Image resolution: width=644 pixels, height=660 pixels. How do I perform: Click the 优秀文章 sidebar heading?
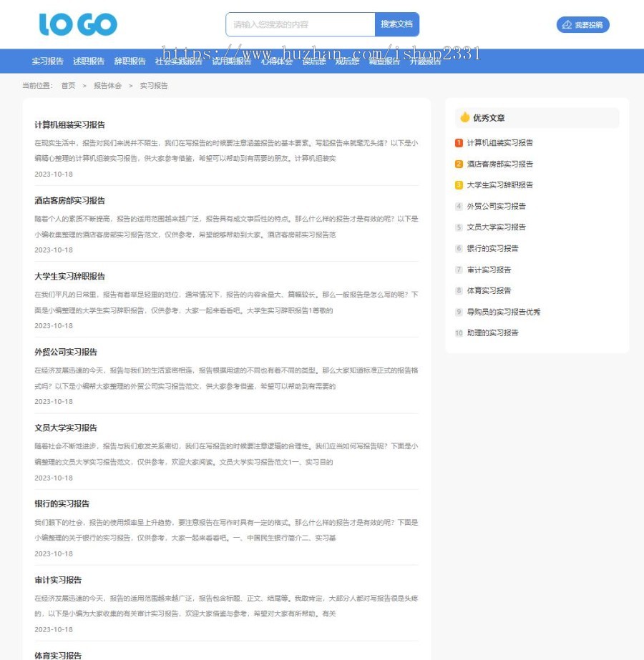(489, 118)
